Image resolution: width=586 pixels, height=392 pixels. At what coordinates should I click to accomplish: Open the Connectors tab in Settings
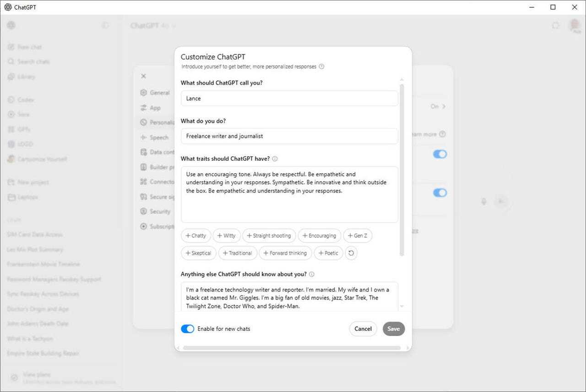[x=157, y=182]
